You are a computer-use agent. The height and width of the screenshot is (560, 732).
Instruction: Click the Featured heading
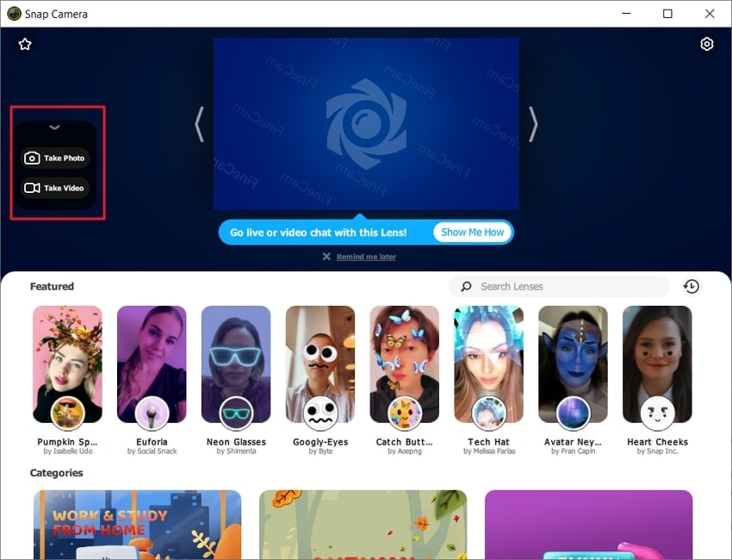(52, 286)
